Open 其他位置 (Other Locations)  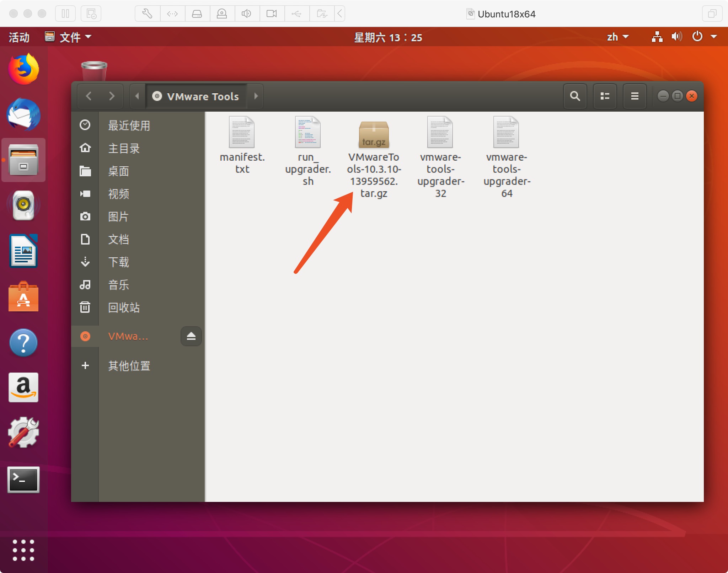point(129,366)
